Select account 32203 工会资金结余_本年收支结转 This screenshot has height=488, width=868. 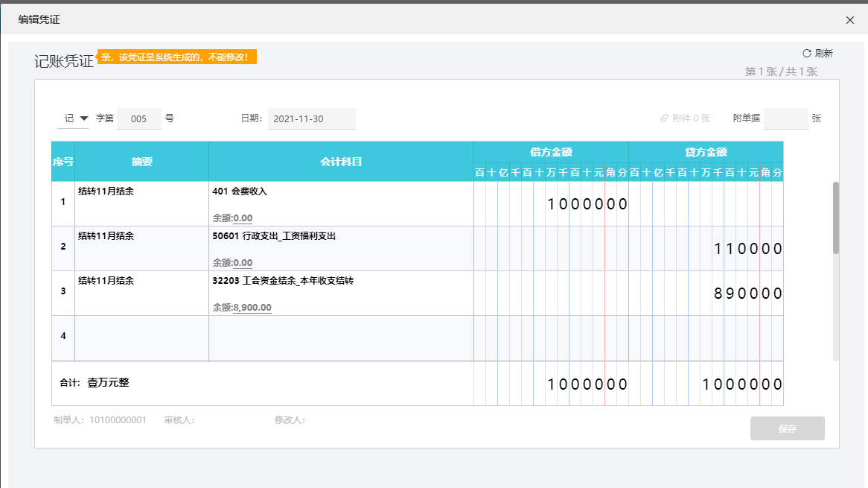pos(282,281)
